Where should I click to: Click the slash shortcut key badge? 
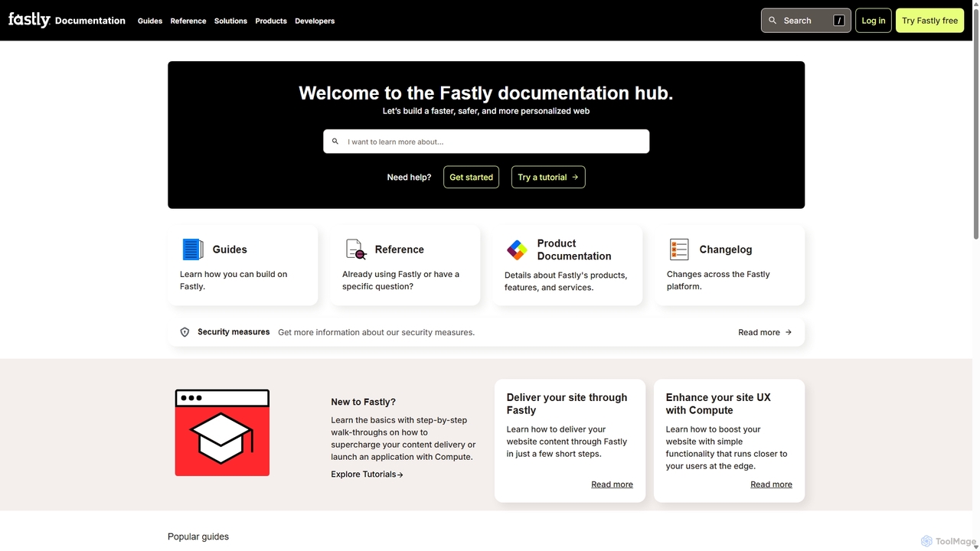tap(839, 21)
